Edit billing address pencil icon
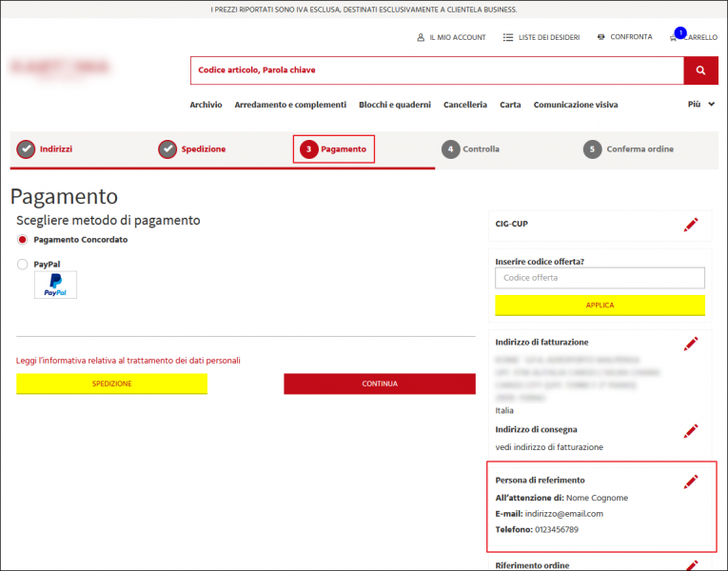728x571 pixels. [x=690, y=344]
